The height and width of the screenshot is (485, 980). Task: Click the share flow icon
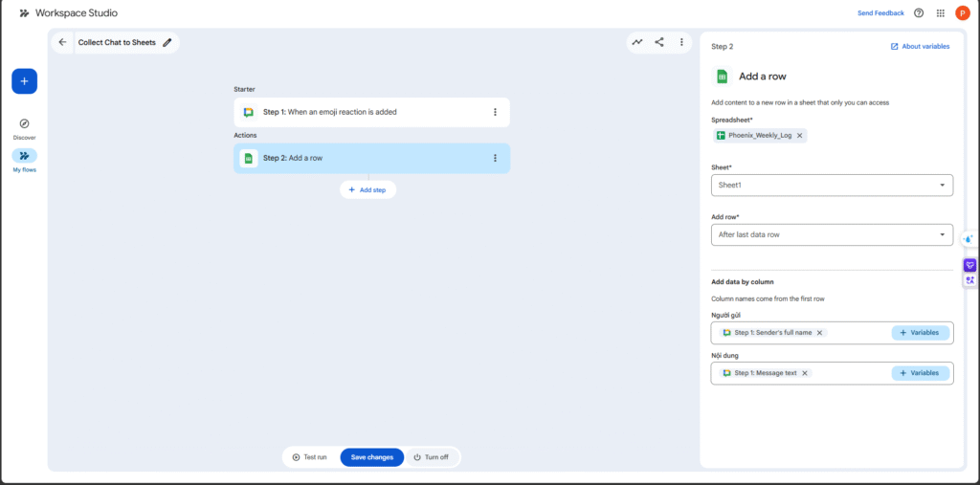click(659, 42)
